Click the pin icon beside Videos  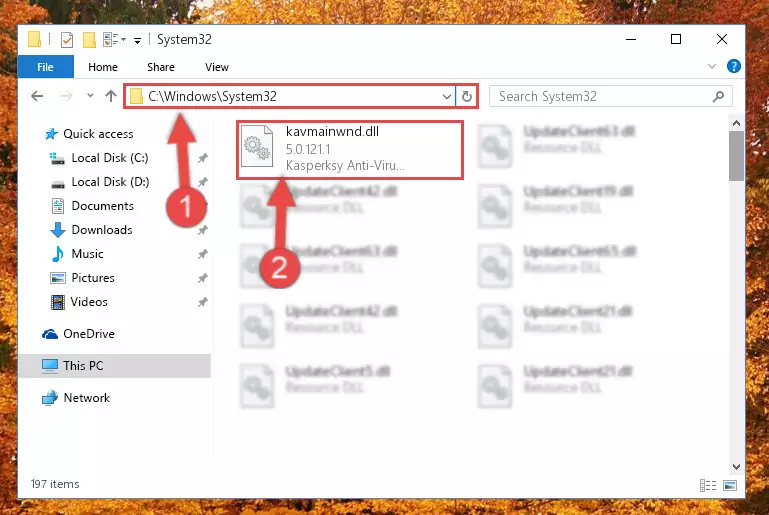pyautogui.click(x=203, y=302)
